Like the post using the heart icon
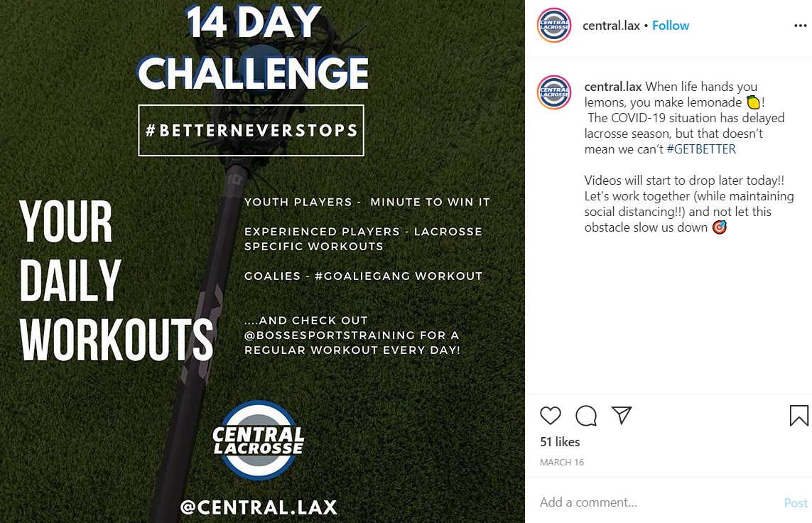Image resolution: width=812 pixels, height=523 pixels. [x=551, y=416]
